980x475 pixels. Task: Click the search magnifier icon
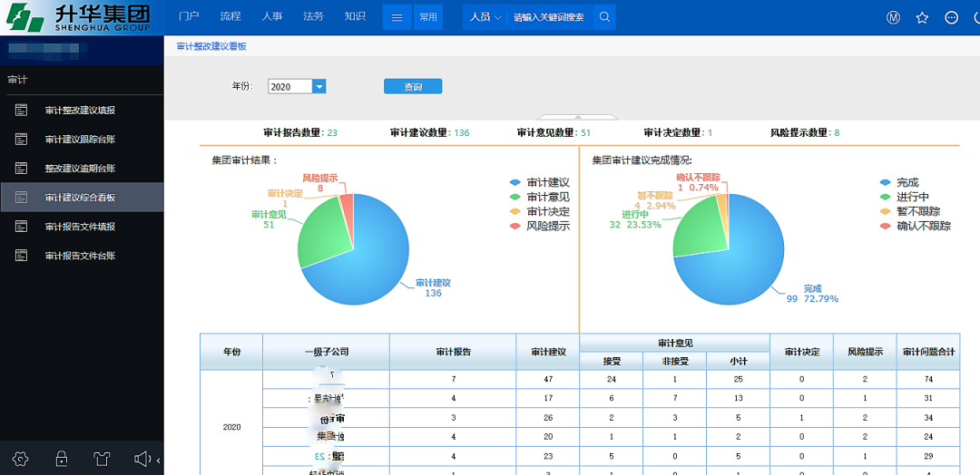(x=604, y=17)
